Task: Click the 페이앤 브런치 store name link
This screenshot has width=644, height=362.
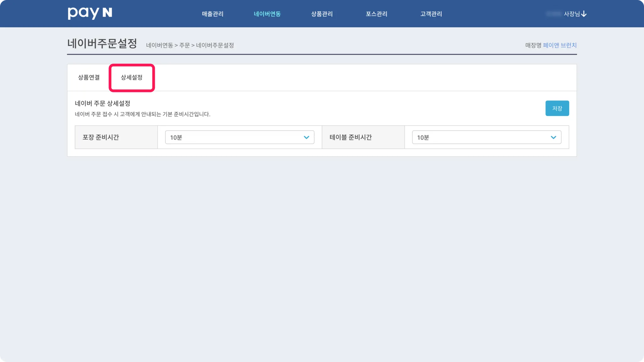Action: (x=560, y=45)
